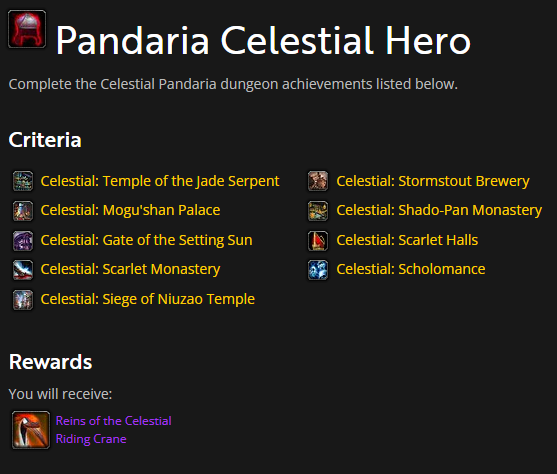
Task: Follow Celestial: Gate of the Setting Sun link
Action: pos(146,240)
